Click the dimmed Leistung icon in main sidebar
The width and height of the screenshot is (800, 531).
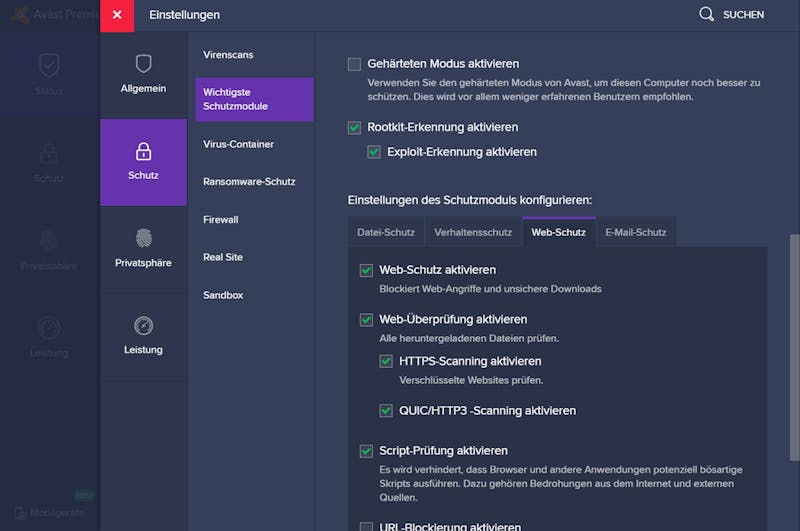pos(49,328)
